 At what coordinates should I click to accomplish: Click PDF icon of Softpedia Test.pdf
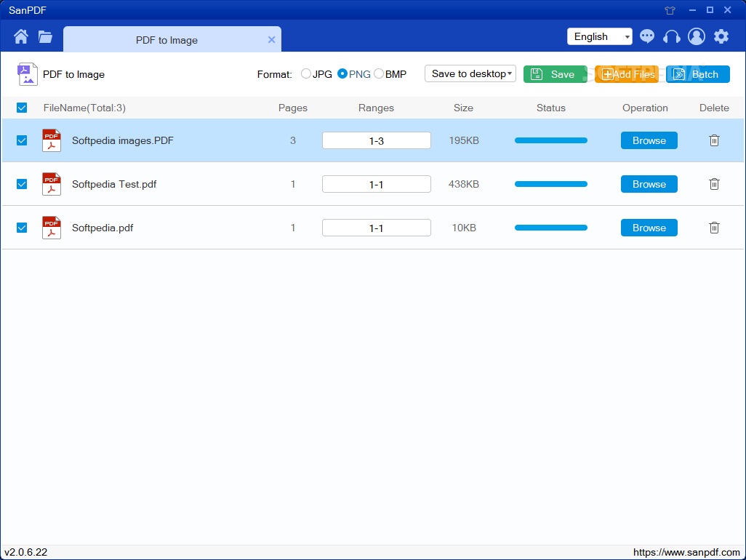52,184
